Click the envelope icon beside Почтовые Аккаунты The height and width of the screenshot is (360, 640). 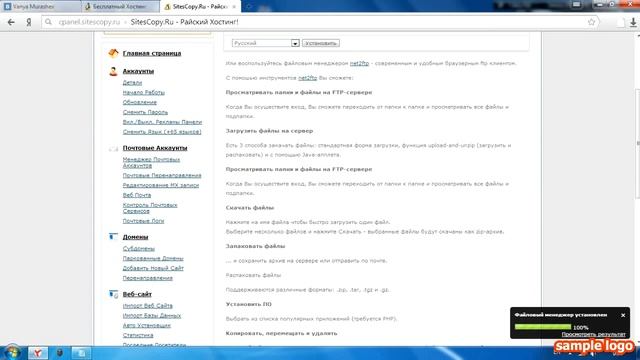click(x=113, y=149)
